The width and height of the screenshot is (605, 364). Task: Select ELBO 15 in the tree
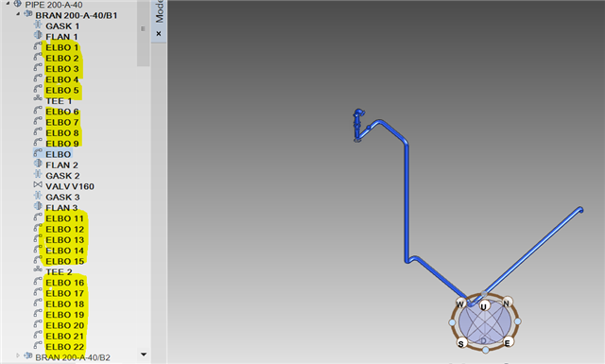pos(64,261)
